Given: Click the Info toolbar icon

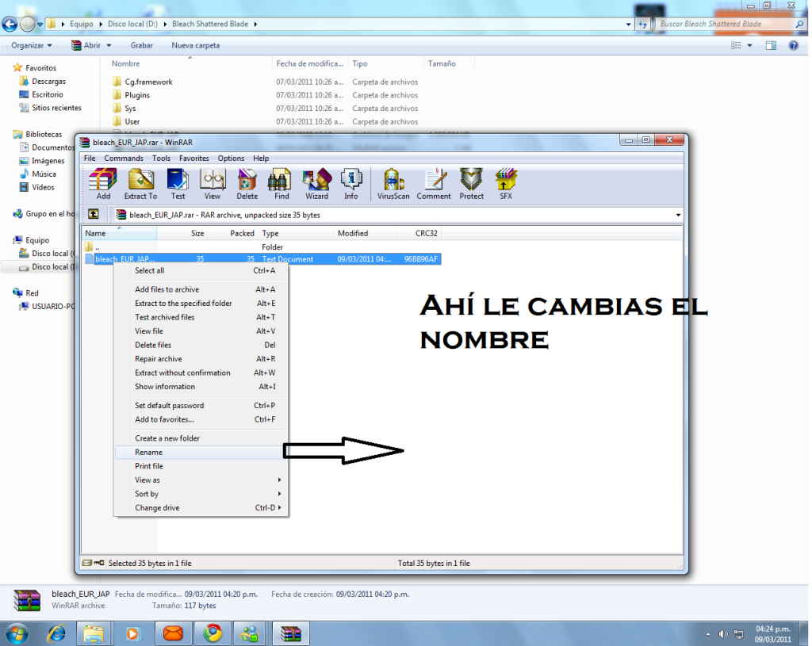Looking at the screenshot, I should coord(351,184).
